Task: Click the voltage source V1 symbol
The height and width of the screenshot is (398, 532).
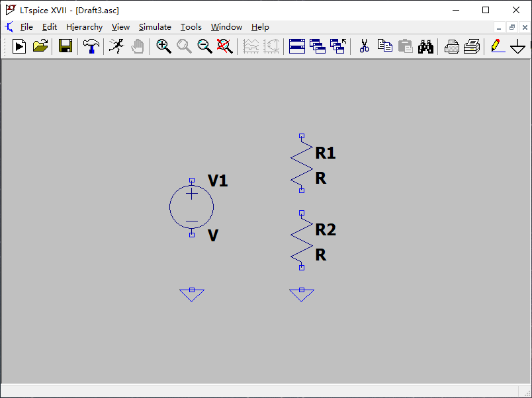Action: (x=191, y=207)
